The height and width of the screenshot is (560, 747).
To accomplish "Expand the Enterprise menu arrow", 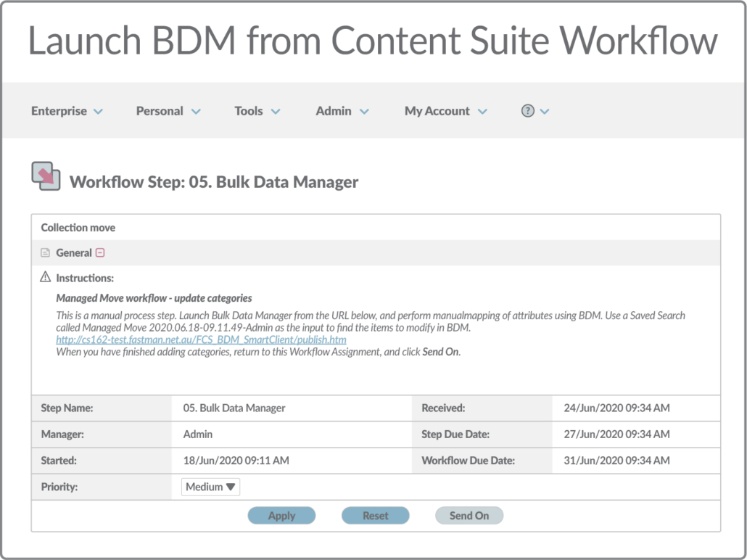I will coord(99,112).
